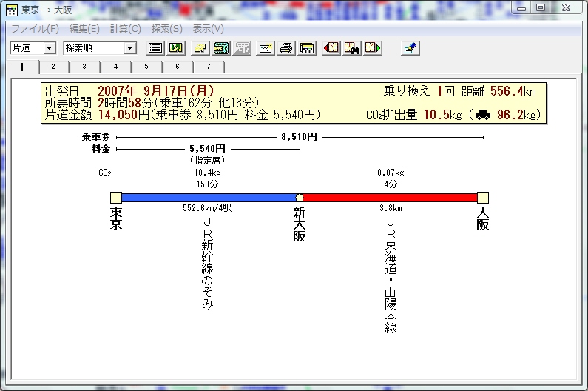588x391 pixels.
Task: Click the pen edit icon in toolbar
Action: (x=410, y=48)
